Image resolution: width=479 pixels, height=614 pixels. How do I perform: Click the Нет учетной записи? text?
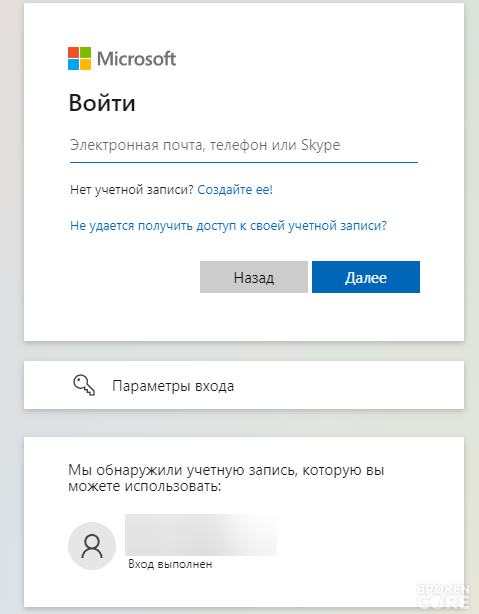coord(132,190)
